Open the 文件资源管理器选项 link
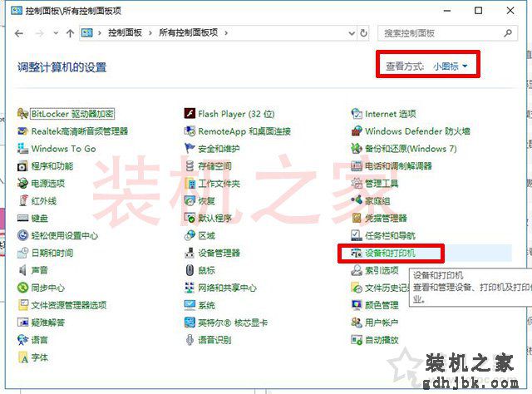Viewport: 532px width, 394px height. point(68,305)
